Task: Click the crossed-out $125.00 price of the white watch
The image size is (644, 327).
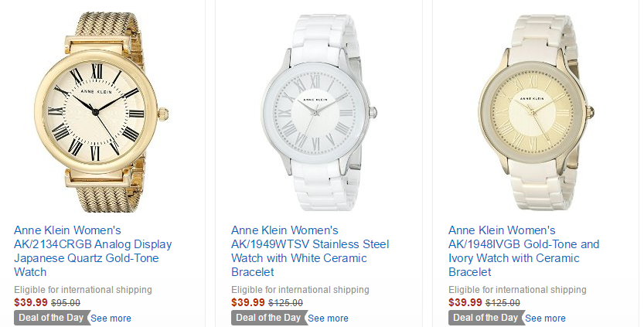Action: tap(285, 303)
